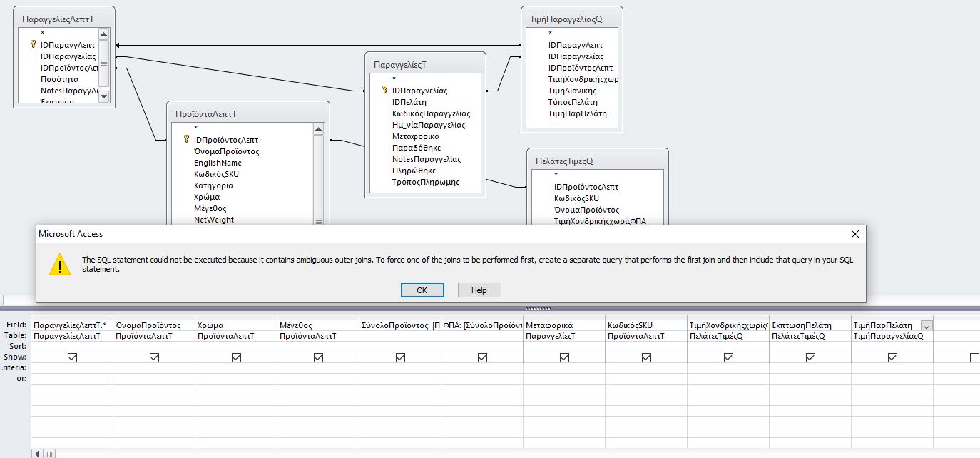Disable Show for the ΚωδικόςSKU column
This screenshot has width=980, height=458.
646,357
